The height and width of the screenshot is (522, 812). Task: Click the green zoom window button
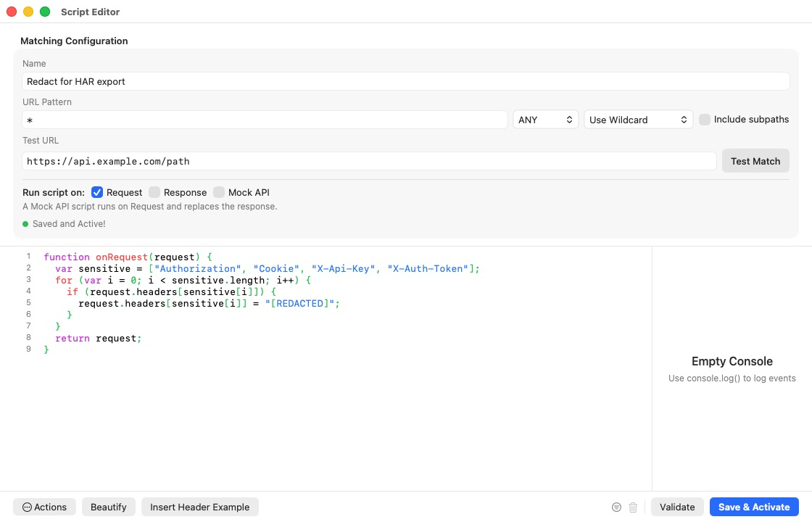coord(45,12)
